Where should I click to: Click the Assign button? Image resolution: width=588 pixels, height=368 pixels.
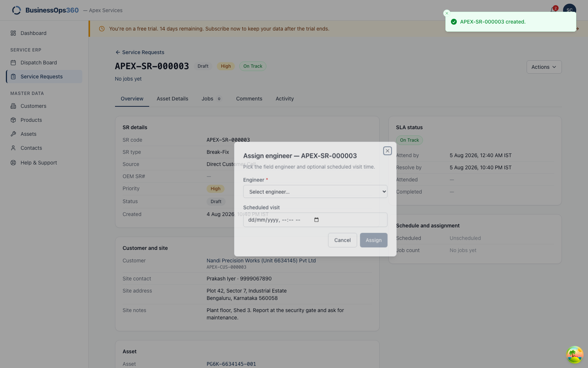pos(374,240)
